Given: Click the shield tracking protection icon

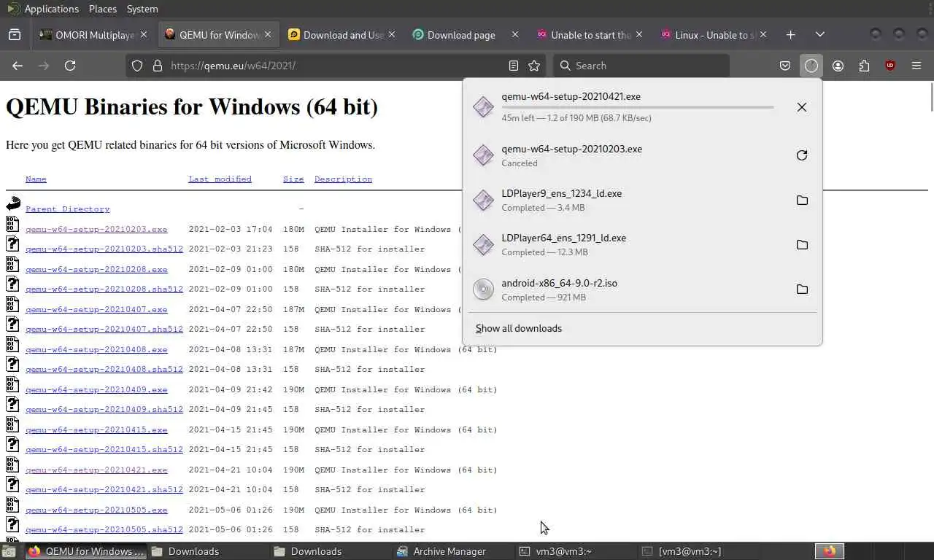Looking at the screenshot, I should [137, 66].
